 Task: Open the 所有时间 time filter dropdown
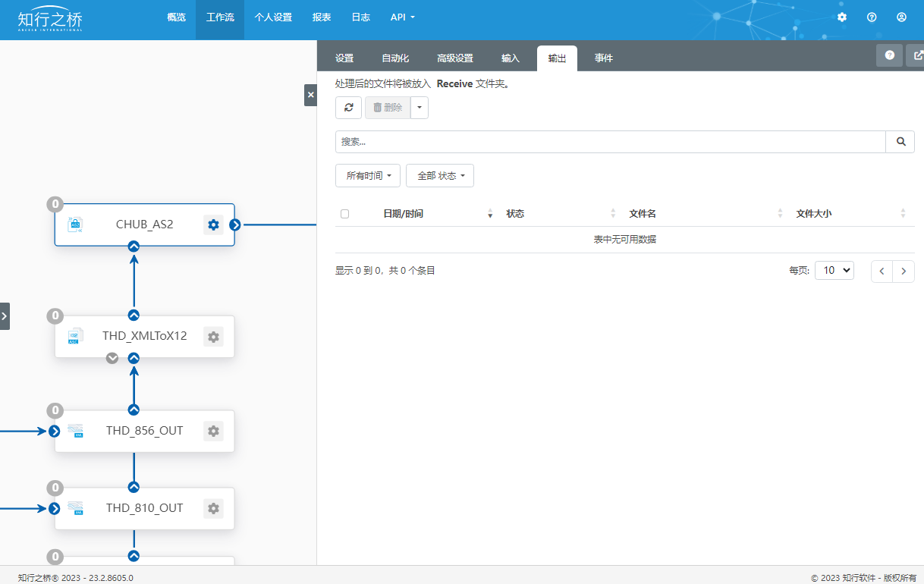[368, 176]
